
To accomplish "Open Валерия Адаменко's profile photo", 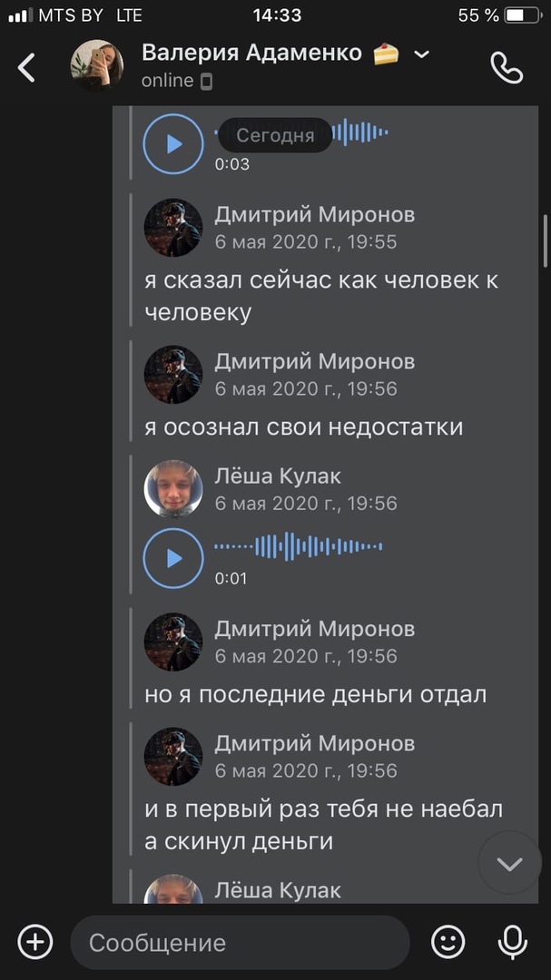I will coord(97,65).
